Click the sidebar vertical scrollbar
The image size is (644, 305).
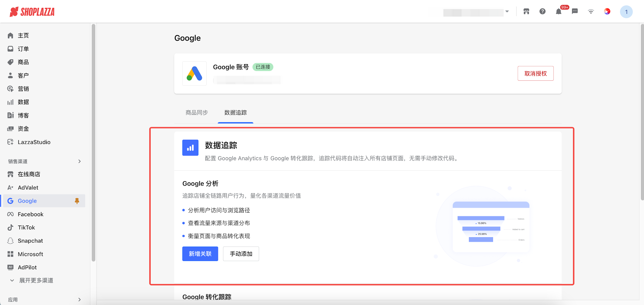(93, 143)
